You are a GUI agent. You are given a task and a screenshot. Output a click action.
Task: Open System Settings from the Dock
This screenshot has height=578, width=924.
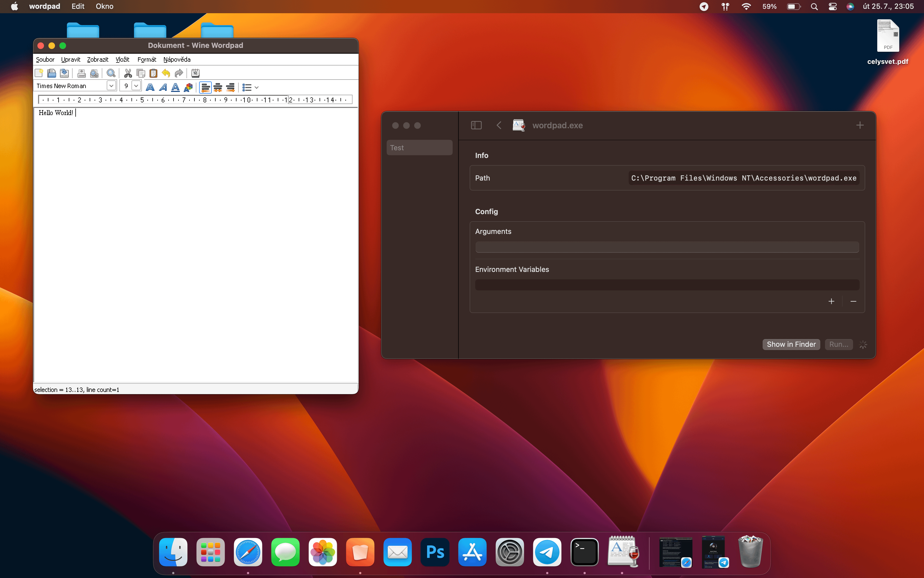coord(510,552)
